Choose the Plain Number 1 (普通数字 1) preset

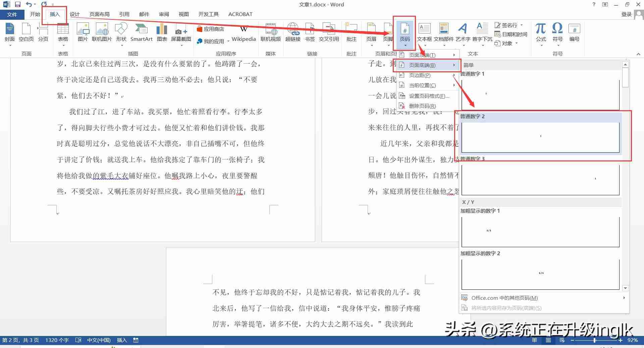point(540,91)
